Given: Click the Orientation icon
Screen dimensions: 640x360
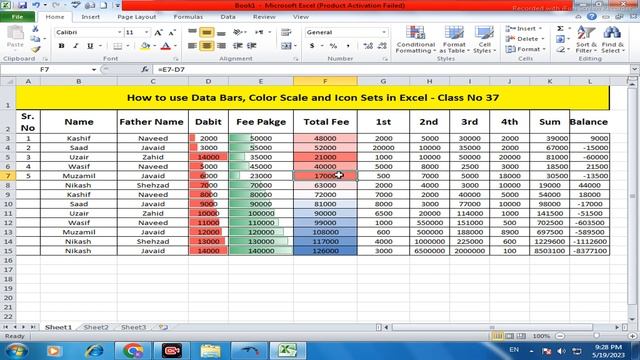Looking at the screenshot, I should pos(238,32).
